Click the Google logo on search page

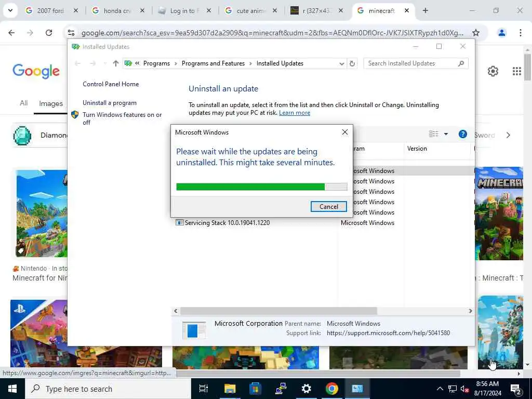[36, 71]
